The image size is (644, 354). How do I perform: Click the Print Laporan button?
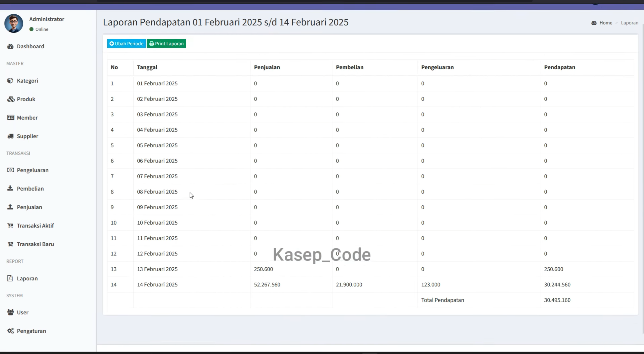click(166, 44)
